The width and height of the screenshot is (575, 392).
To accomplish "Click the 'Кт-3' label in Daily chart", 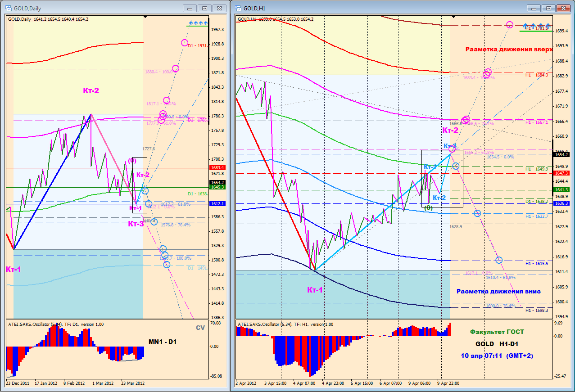I will pos(136,224).
